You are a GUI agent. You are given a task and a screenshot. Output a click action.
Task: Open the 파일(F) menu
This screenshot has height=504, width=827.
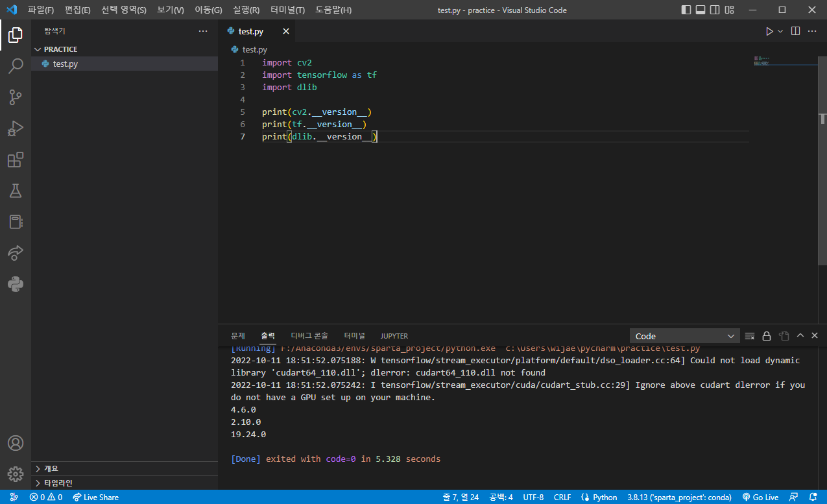tap(41, 10)
